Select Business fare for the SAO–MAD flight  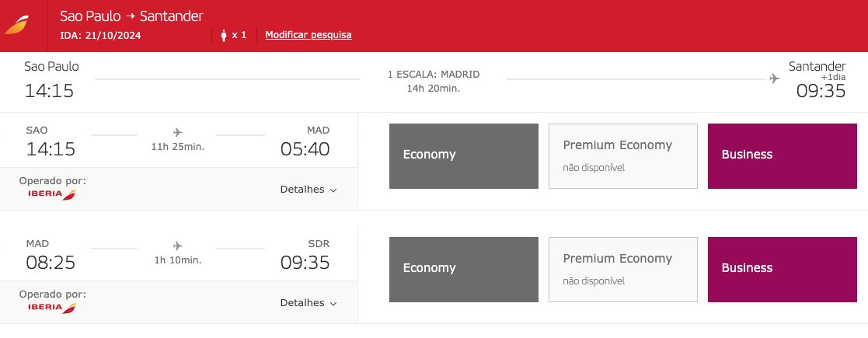(783, 156)
